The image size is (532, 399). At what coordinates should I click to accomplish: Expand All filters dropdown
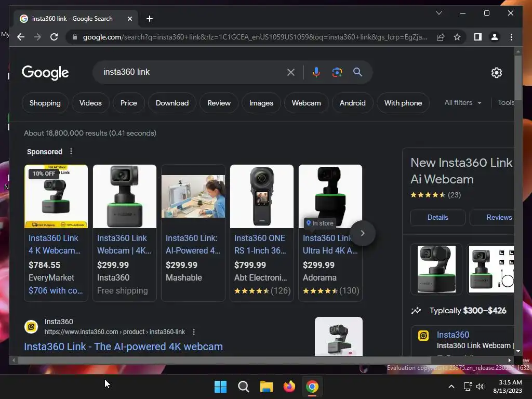(463, 102)
